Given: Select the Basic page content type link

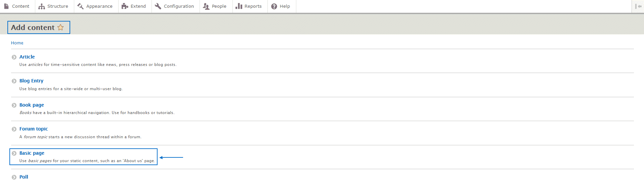Looking at the screenshot, I should point(32,153).
